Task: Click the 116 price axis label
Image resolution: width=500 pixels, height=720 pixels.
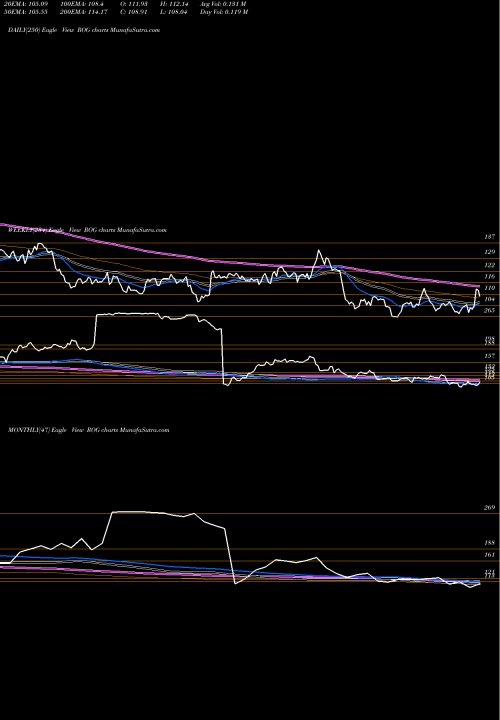Action: click(x=489, y=276)
